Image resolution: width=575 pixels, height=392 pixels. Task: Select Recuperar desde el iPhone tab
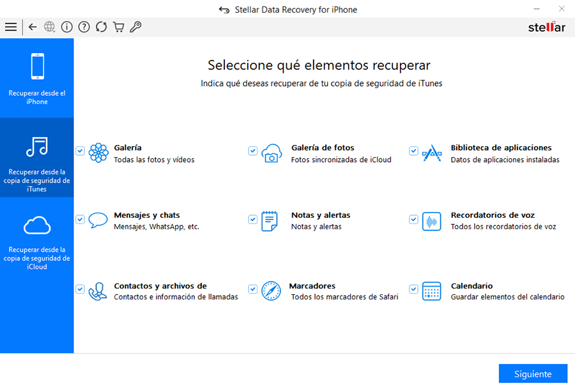[x=36, y=78]
